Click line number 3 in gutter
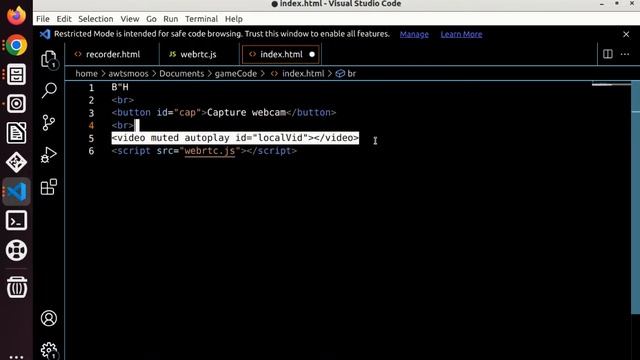The image size is (640, 360). (x=91, y=113)
